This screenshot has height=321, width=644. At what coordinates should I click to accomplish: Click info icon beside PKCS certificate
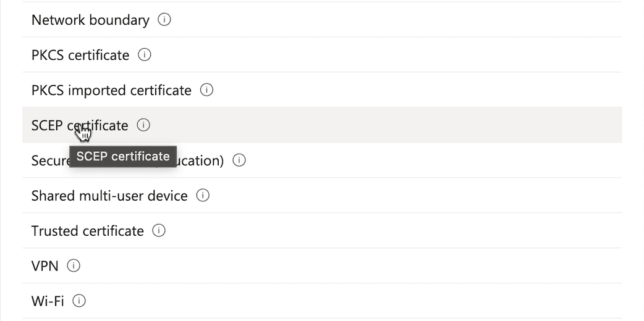click(x=144, y=54)
